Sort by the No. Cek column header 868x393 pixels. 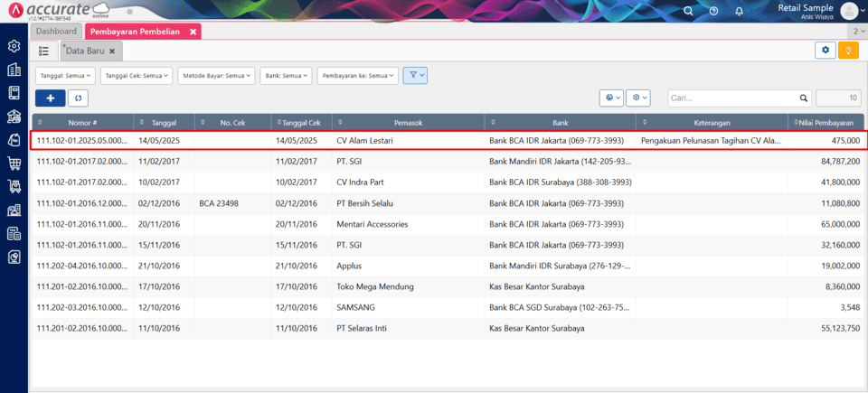(232, 122)
